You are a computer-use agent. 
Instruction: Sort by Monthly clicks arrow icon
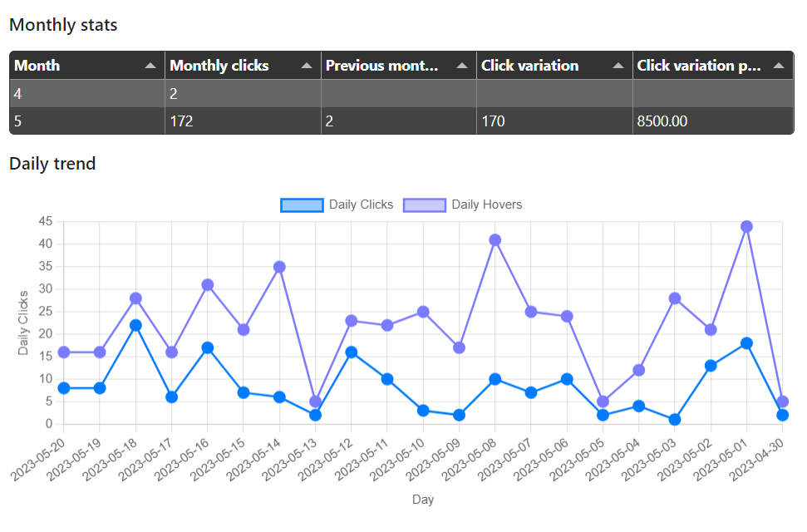tap(307, 66)
